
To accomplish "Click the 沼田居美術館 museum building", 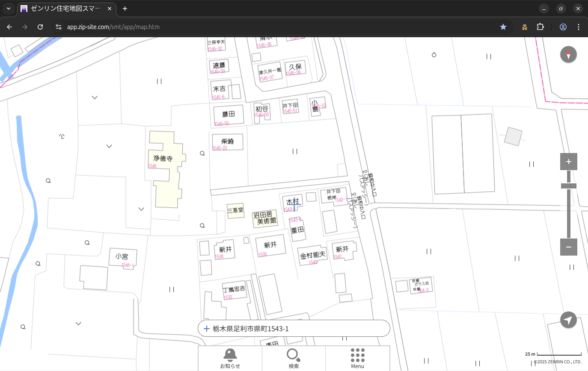I will click(264, 218).
